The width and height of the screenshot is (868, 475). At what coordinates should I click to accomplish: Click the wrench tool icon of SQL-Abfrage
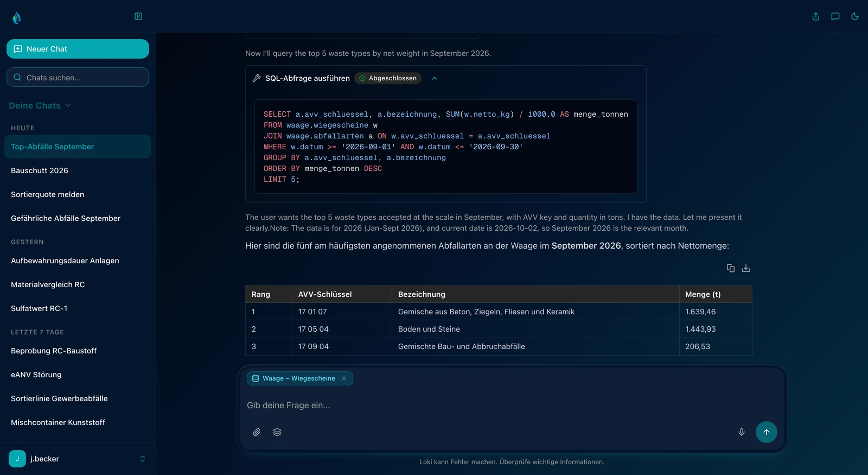pyautogui.click(x=257, y=78)
